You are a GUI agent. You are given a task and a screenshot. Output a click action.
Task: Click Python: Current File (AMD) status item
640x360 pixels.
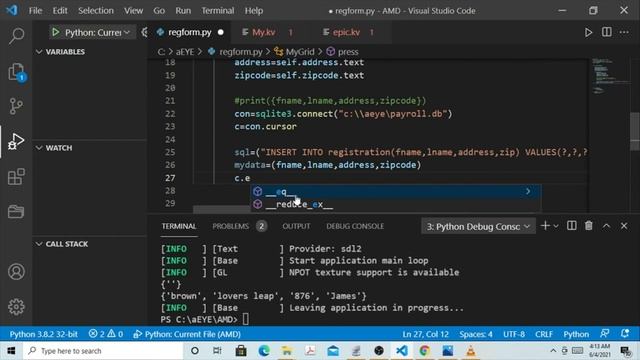tap(187, 334)
